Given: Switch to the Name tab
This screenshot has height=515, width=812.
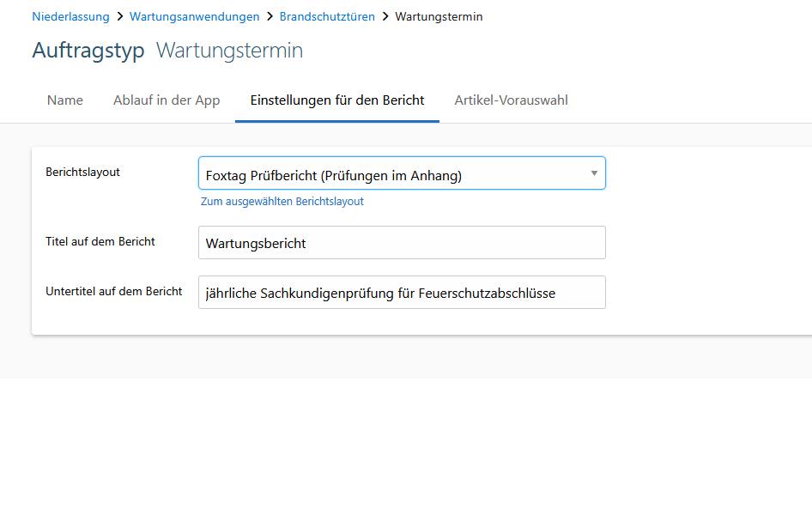Looking at the screenshot, I should coord(65,100).
